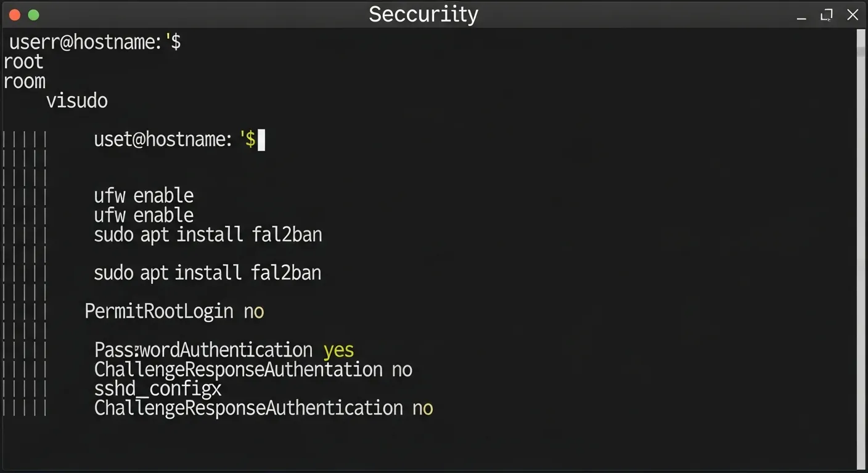Click the sudo apt install fal2ban command
868x473 pixels.
(x=208, y=235)
